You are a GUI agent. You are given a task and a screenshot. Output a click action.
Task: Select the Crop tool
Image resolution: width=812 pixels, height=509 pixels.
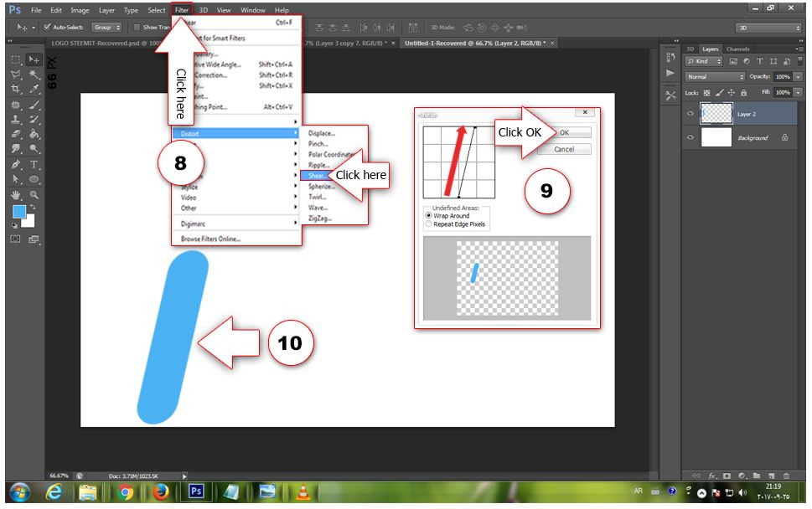point(16,89)
